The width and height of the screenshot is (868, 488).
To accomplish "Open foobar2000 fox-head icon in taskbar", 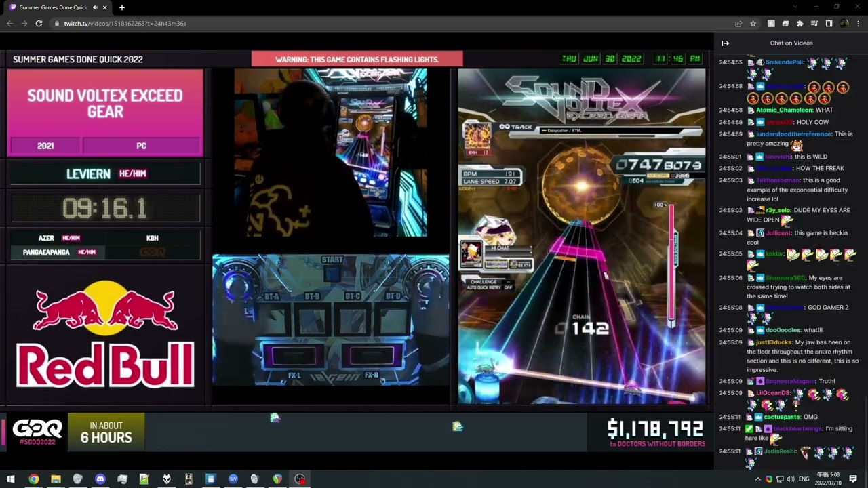I will (166, 479).
